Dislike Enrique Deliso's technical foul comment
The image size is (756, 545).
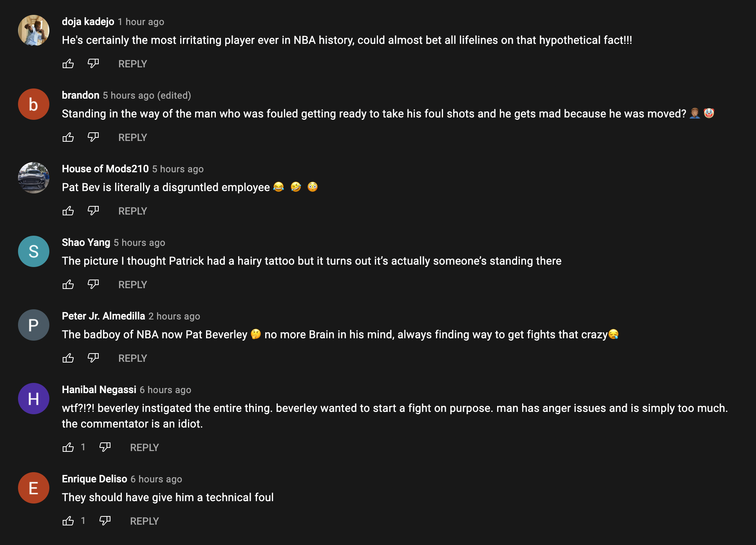tap(105, 521)
